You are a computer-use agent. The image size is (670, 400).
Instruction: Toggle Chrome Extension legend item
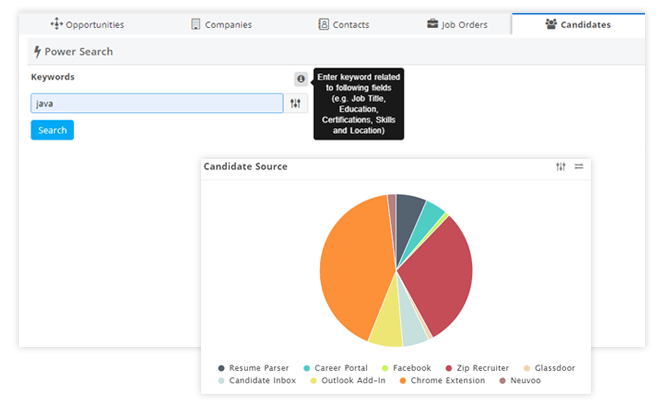click(442, 380)
